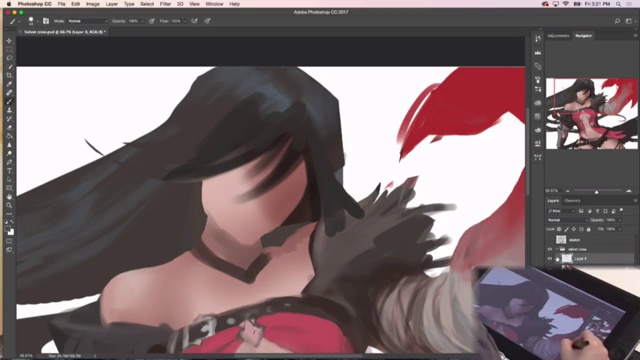Select the Type tool
The height and width of the screenshot is (360, 640).
(x=9, y=171)
